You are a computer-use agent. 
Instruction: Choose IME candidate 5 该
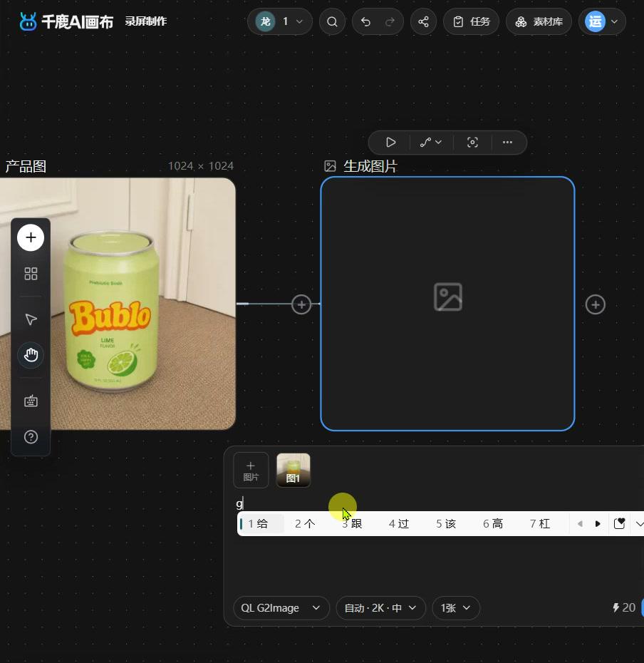(446, 524)
